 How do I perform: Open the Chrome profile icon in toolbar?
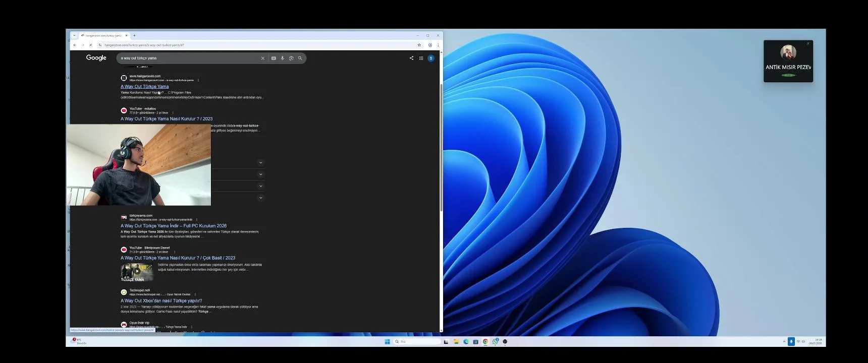(430, 45)
